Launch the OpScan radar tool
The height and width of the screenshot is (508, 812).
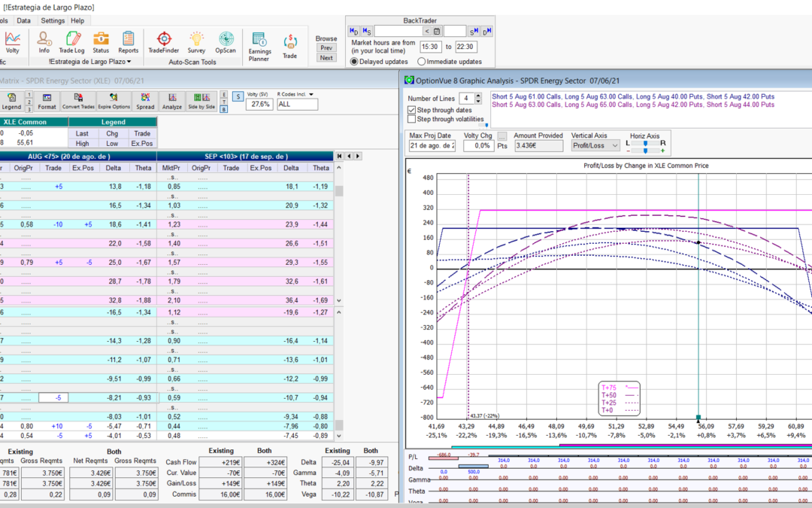(x=226, y=42)
